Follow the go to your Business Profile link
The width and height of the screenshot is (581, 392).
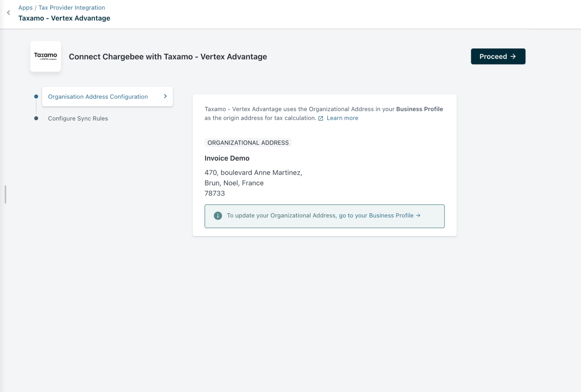point(376,215)
